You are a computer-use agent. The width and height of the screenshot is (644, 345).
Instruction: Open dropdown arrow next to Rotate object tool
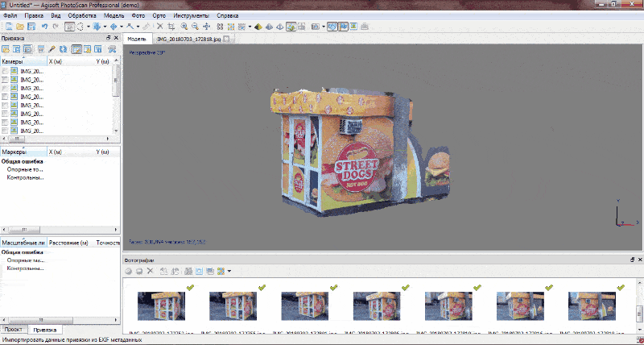coord(122,27)
